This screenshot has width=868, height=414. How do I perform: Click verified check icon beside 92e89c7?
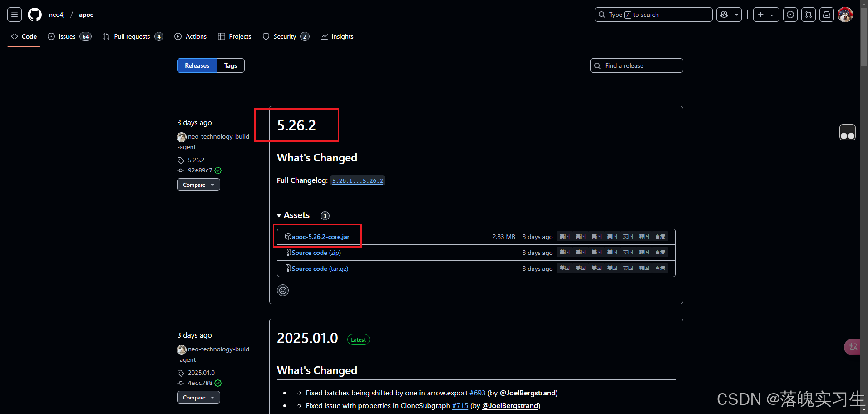click(218, 170)
